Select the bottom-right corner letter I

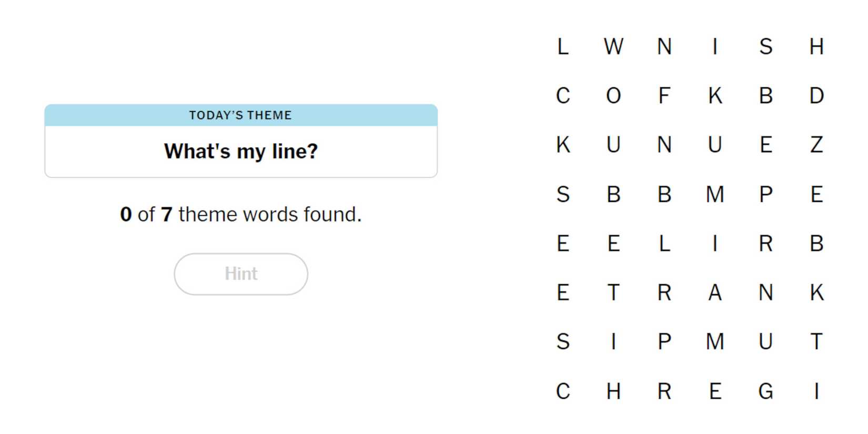click(816, 391)
